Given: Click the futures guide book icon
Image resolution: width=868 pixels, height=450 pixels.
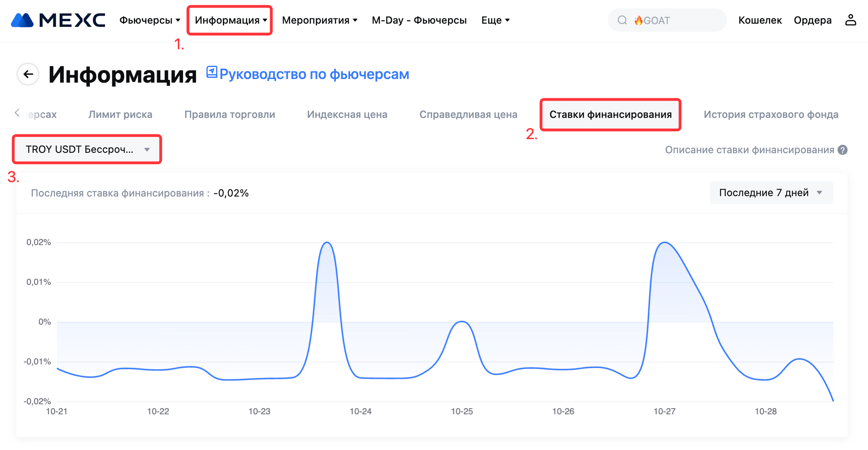Looking at the screenshot, I should (212, 72).
